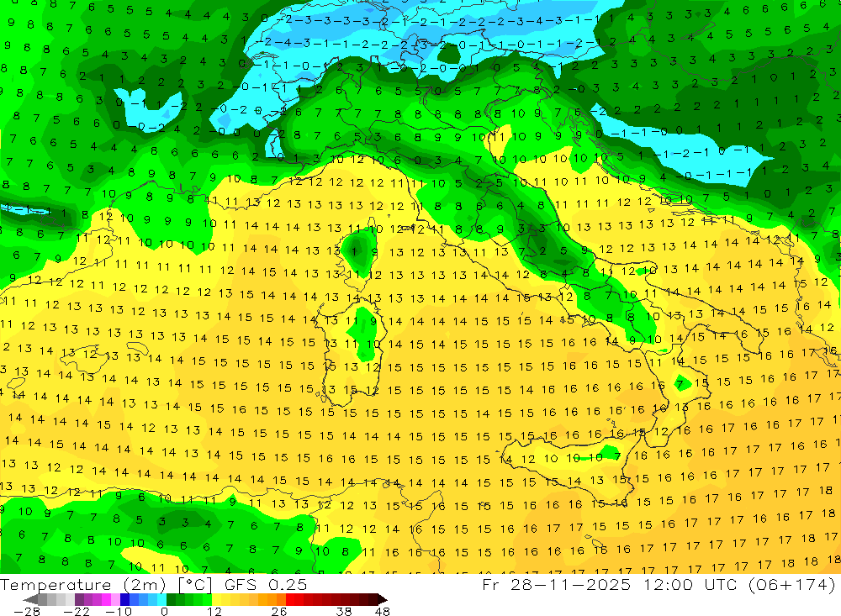
Task: Click the dark right arrow of legend
Action: 383,600
